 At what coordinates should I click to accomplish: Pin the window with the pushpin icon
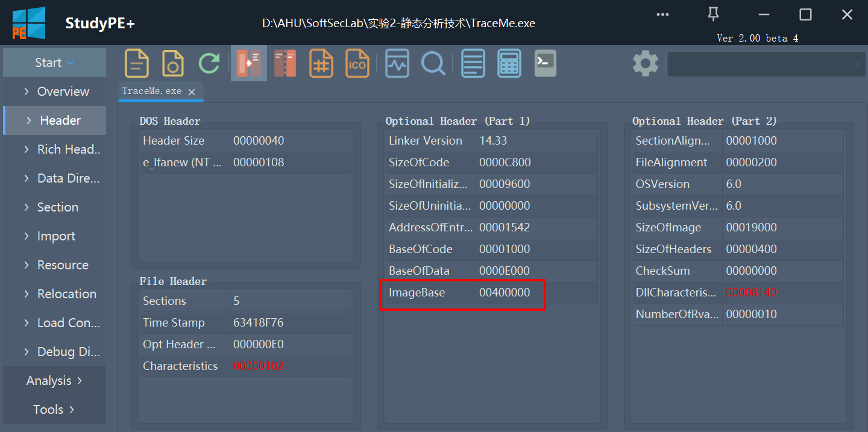coord(714,14)
